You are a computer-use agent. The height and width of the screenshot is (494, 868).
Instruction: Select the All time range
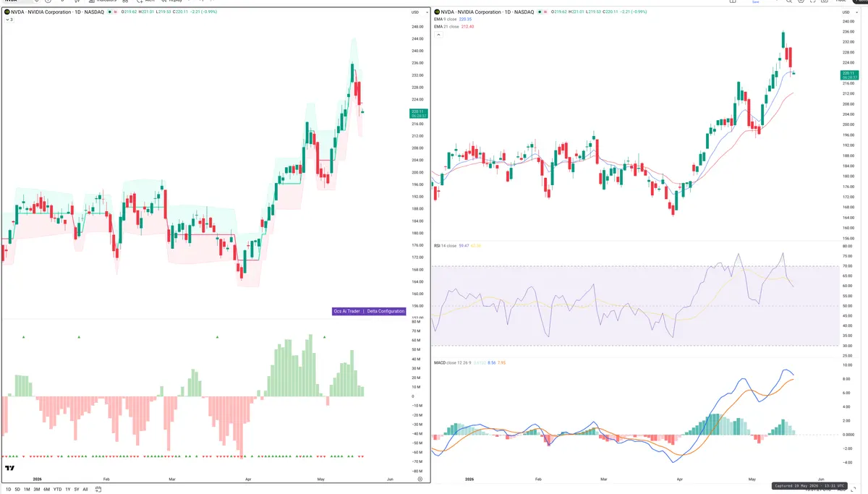click(85, 490)
